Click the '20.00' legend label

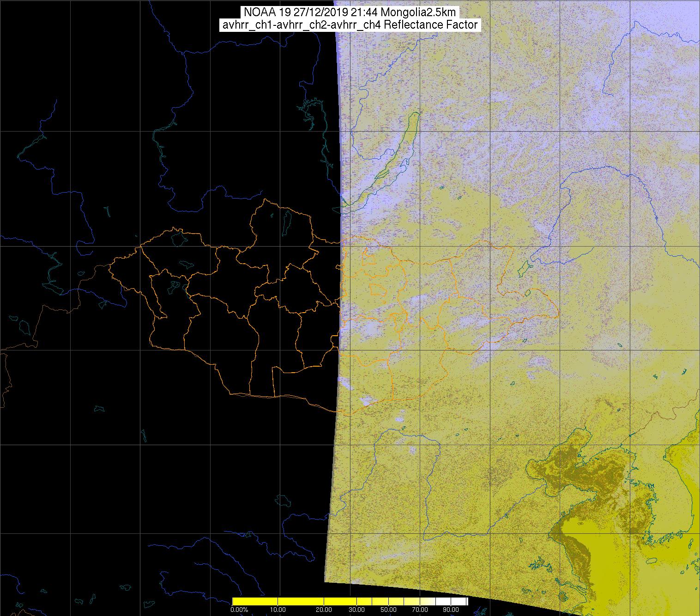click(324, 610)
